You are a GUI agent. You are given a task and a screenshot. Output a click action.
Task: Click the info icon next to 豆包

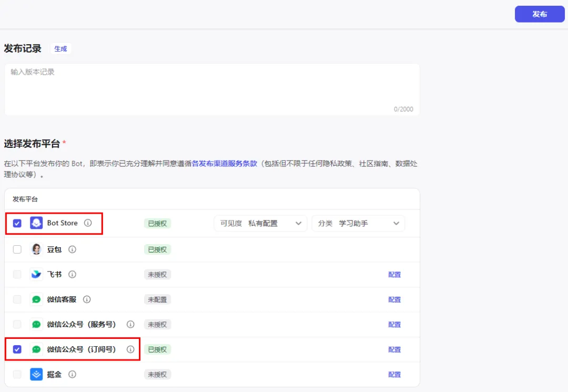(x=72, y=249)
